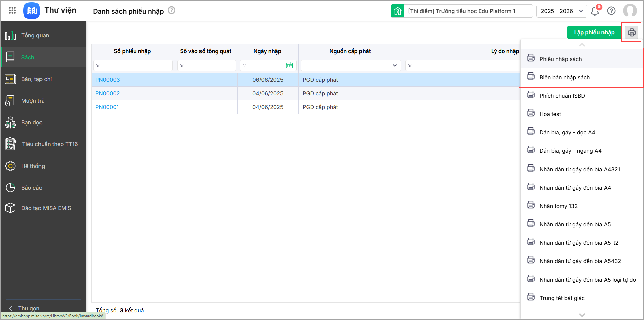Open Báo cáo section label
Image resolution: width=644 pixels, height=320 pixels.
click(32, 188)
